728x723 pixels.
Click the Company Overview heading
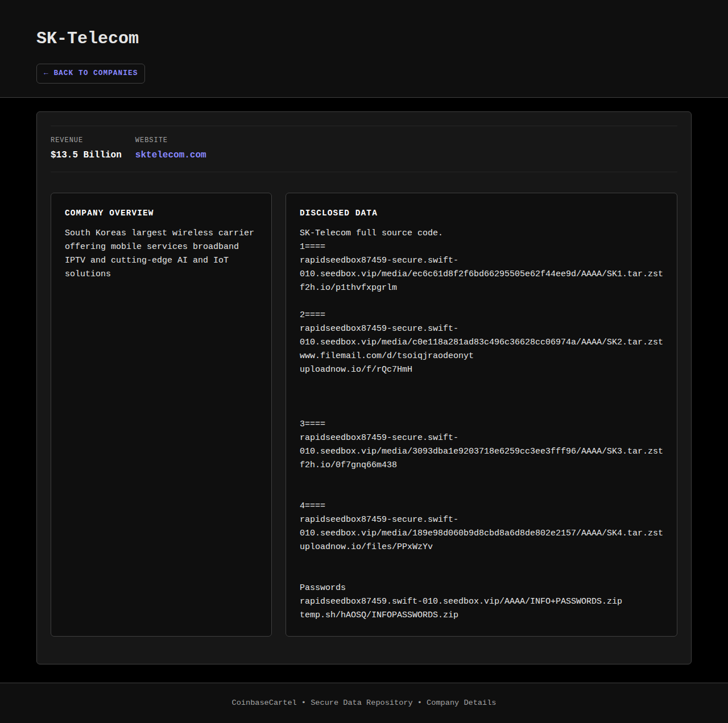[109, 213]
